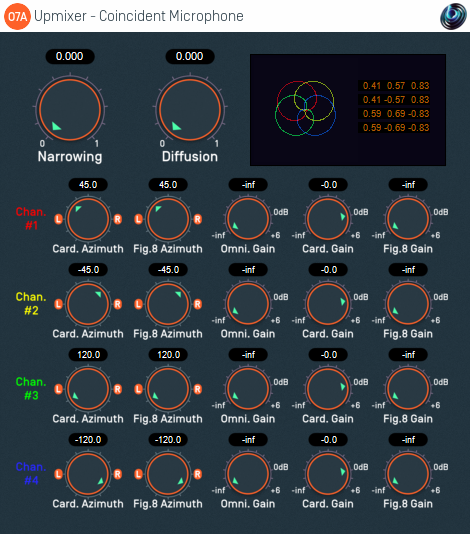Click Chan. #1 Fig.8 Azimuth R marker
This screenshot has height=534, width=470.
pos(198,219)
